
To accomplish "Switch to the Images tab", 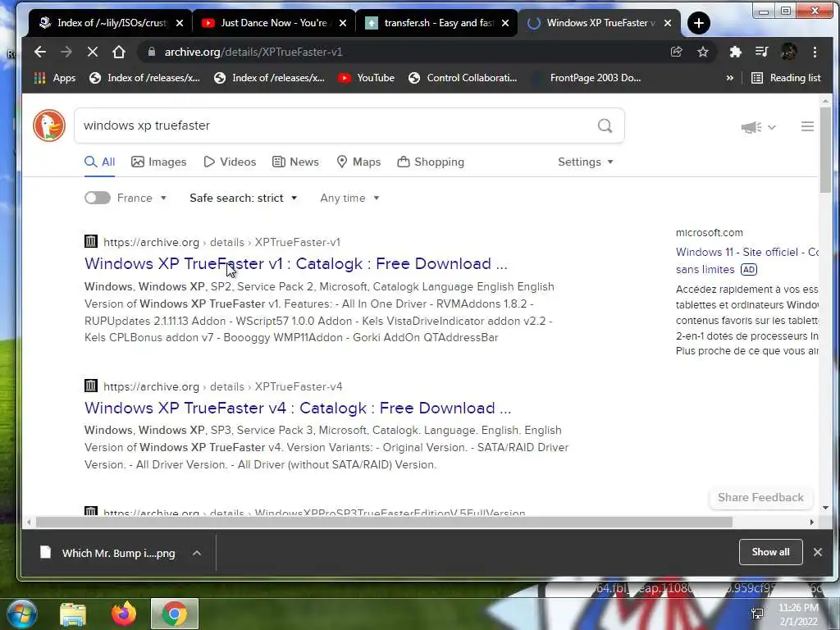I will [158, 162].
